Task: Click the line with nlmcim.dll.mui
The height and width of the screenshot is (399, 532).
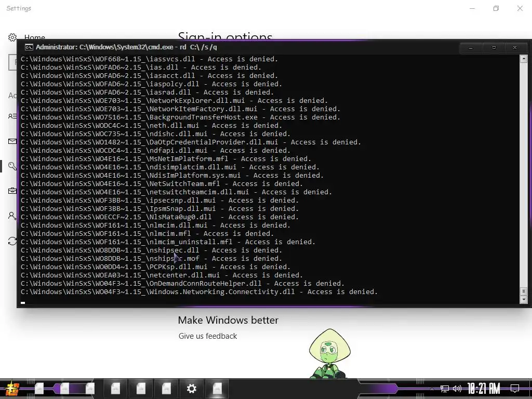Action: coord(155,225)
